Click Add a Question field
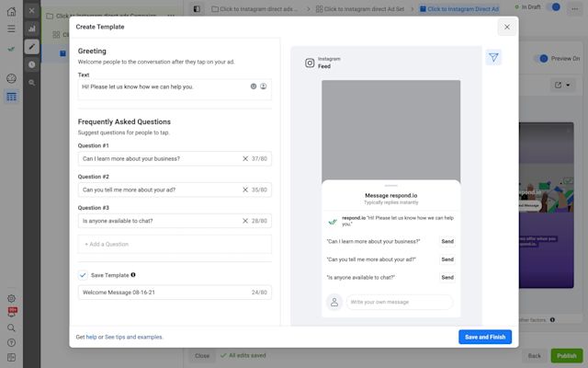 [175, 245]
